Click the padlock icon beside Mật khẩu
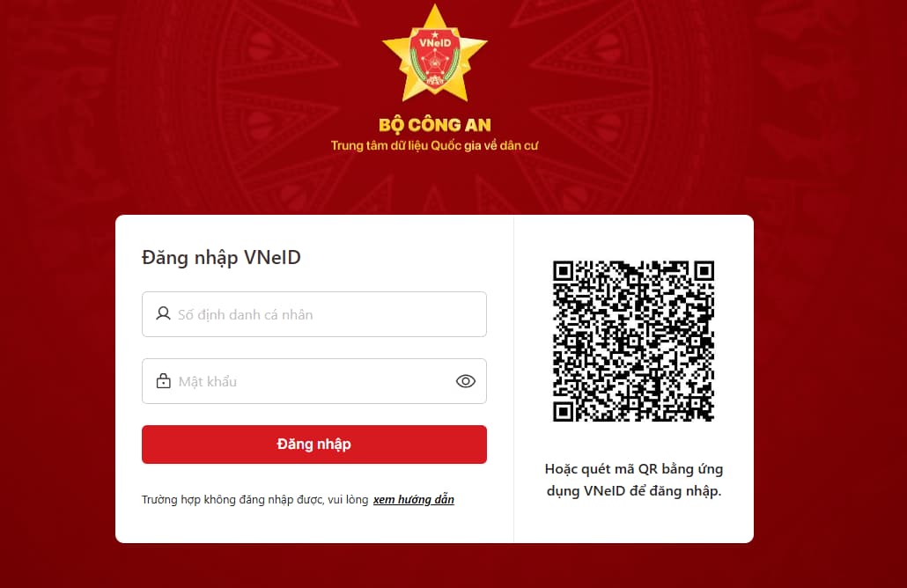Viewport: 907px width, 588px height. [x=164, y=381]
